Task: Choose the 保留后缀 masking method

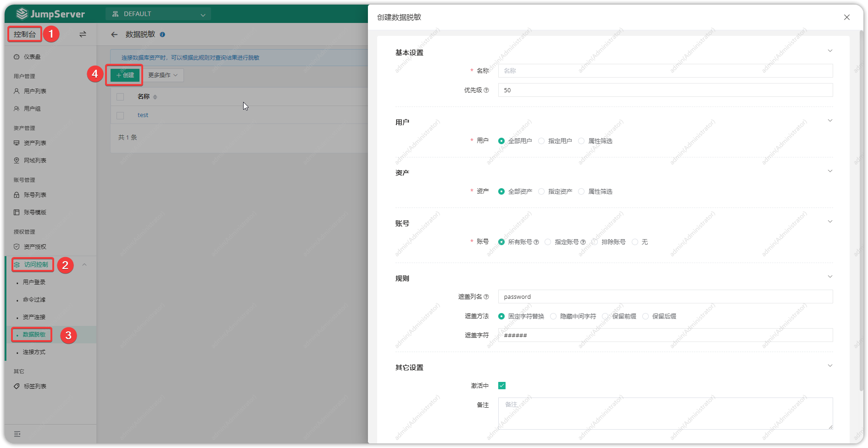Action: (659, 316)
